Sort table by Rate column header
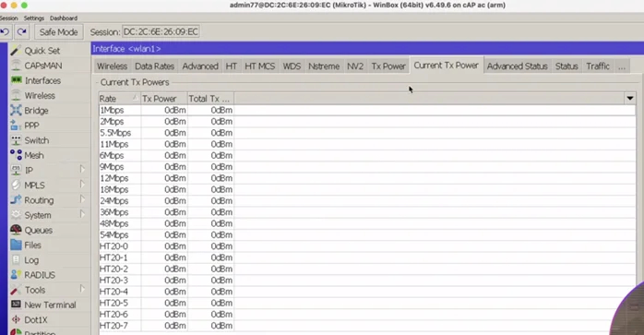This screenshot has width=644, height=335. point(119,99)
